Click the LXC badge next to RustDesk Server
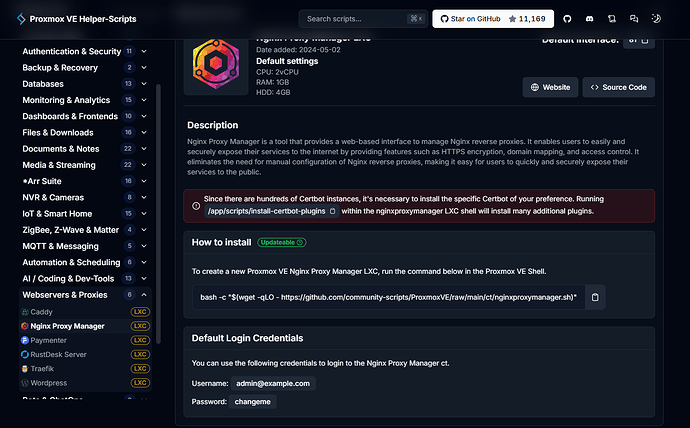 [140, 355]
